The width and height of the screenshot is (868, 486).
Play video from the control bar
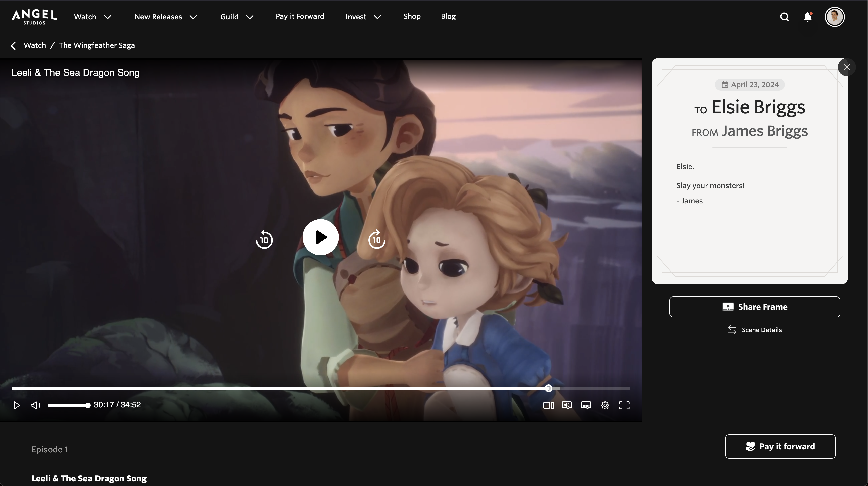point(17,405)
